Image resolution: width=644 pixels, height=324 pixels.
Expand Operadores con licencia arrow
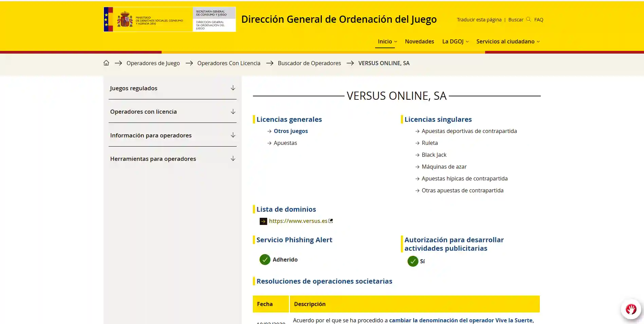pos(233,112)
